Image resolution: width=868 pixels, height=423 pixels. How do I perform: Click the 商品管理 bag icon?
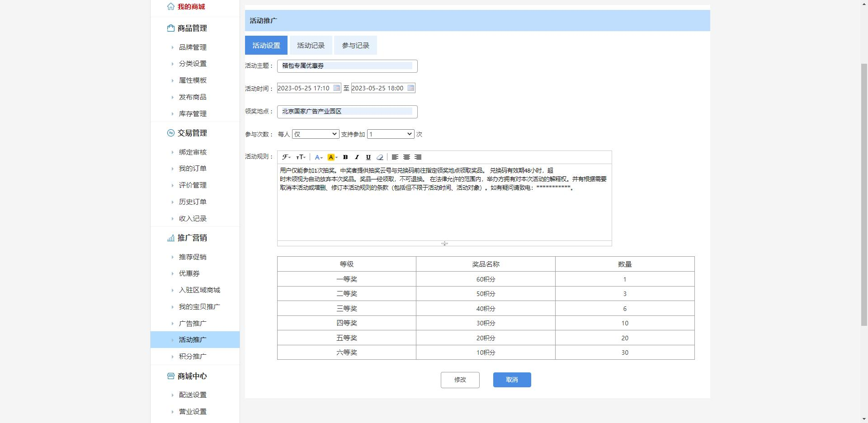point(170,28)
